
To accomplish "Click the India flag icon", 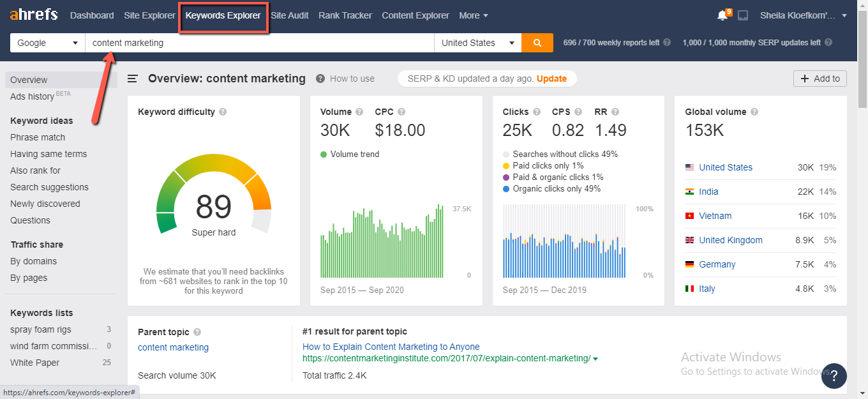I will pyautogui.click(x=689, y=192).
